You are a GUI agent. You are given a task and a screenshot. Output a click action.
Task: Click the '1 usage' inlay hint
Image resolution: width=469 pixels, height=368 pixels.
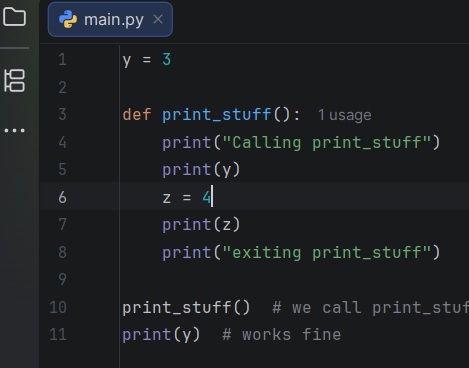coord(344,115)
